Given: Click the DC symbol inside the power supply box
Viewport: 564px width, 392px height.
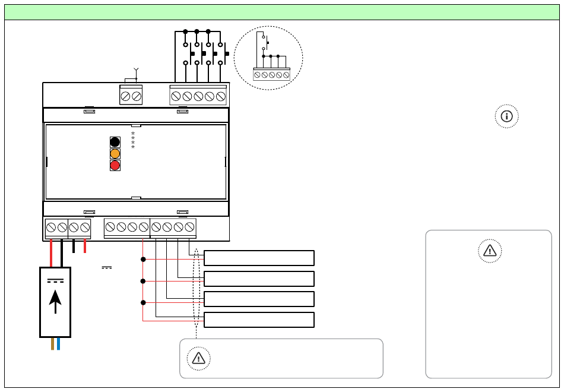Looking at the screenshot, I should pyautogui.click(x=55, y=281).
